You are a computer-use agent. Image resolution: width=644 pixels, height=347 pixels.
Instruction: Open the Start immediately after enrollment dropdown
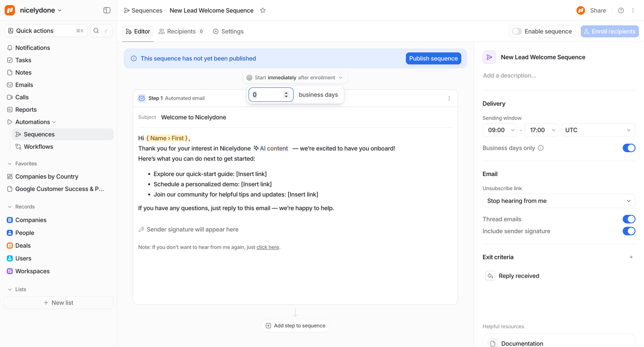[x=295, y=78]
